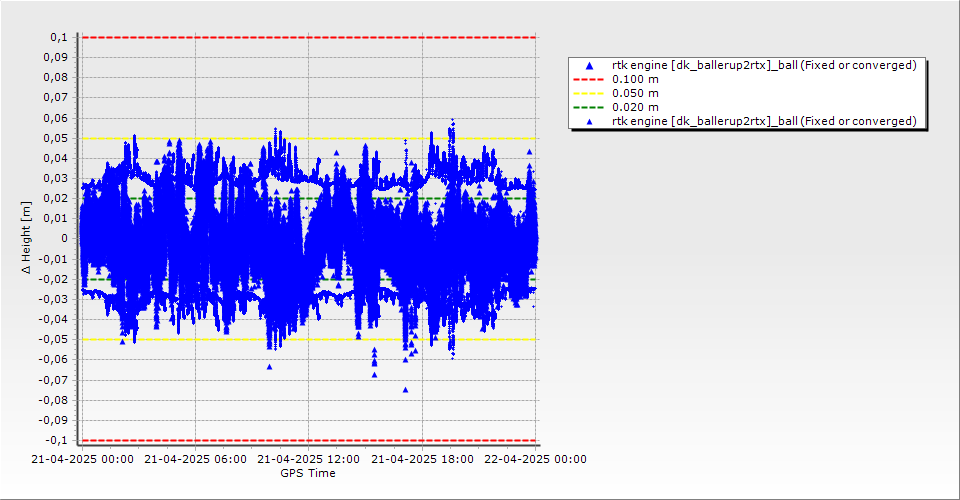Select the green dashed legend line swatch
This screenshot has width=960, height=500.
[x=589, y=108]
